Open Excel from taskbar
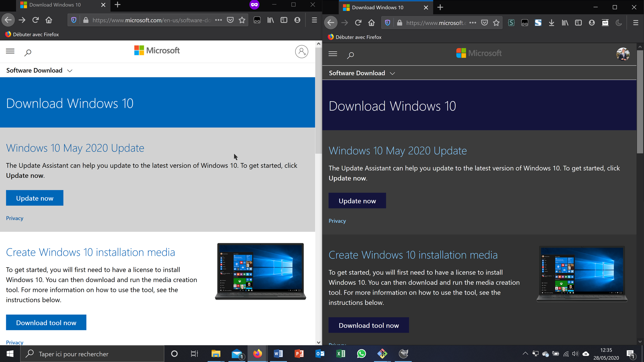 click(x=341, y=354)
